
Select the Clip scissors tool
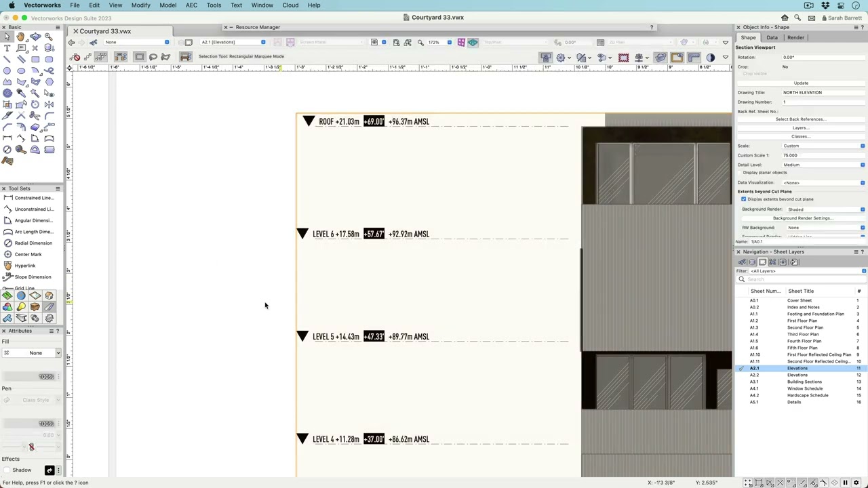click(x=35, y=115)
